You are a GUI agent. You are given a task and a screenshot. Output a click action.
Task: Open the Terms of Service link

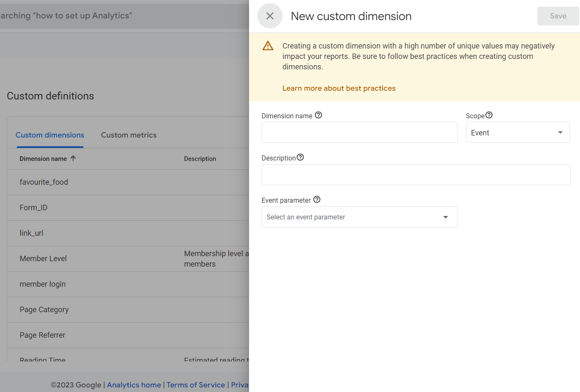196,384
